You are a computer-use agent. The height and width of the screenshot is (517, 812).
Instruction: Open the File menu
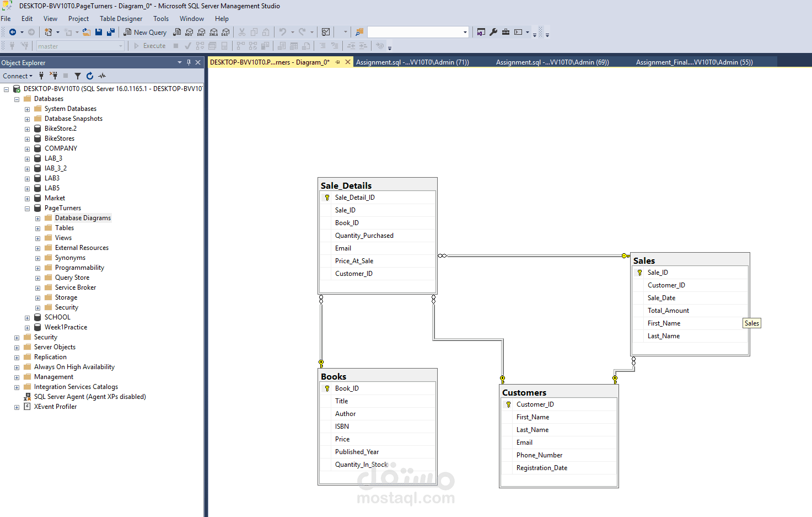point(6,19)
